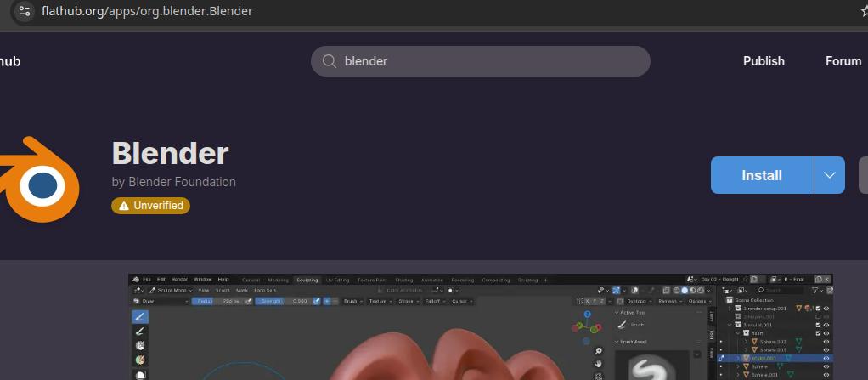Select the Sphere.003 outliner row
868x380 pixels.
coord(775,350)
